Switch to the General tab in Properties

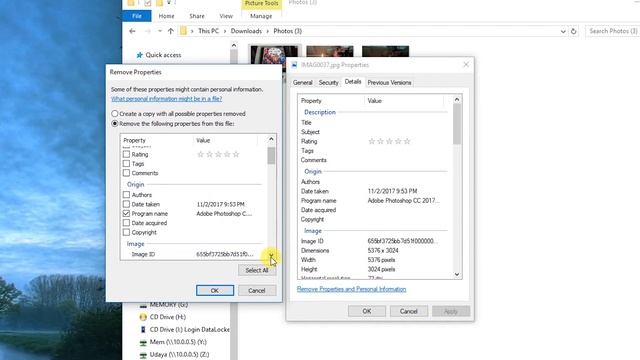tap(302, 82)
